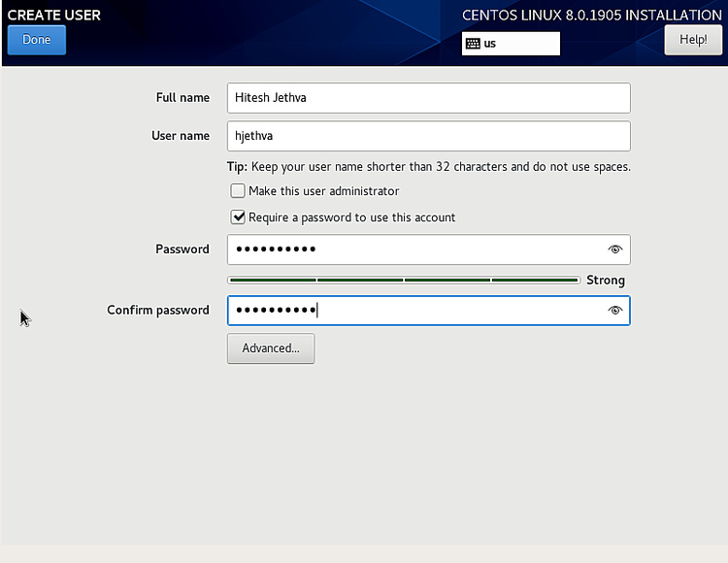Screen dimensions: 728x563
Task: Click the green password strength bar
Action: tap(404, 281)
